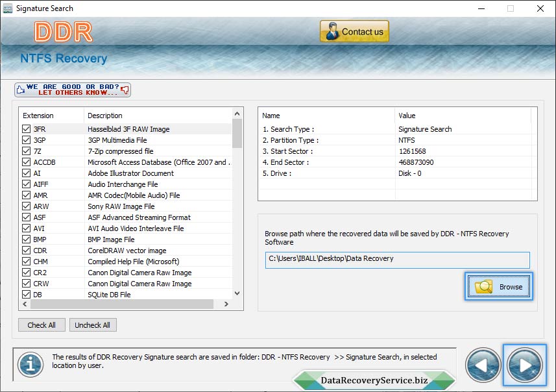Toggle the CDR extension checkbox
The image size is (556, 392).
(x=26, y=250)
